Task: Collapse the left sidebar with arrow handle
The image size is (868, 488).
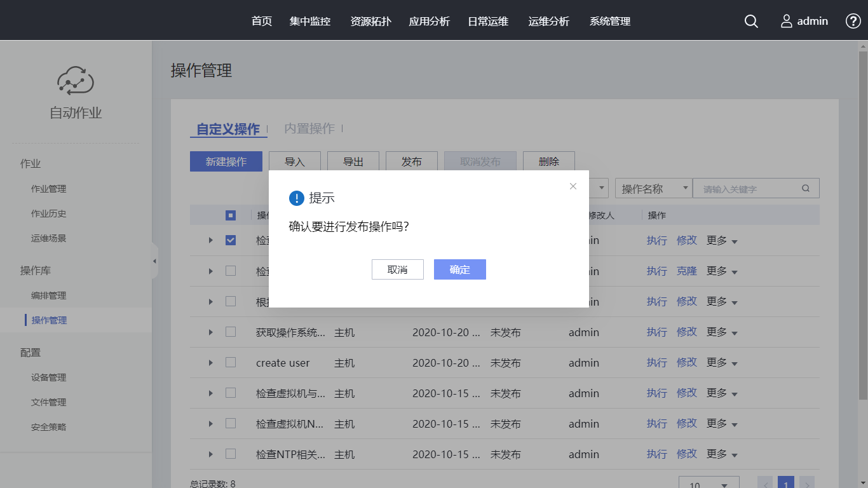Action: tap(154, 261)
